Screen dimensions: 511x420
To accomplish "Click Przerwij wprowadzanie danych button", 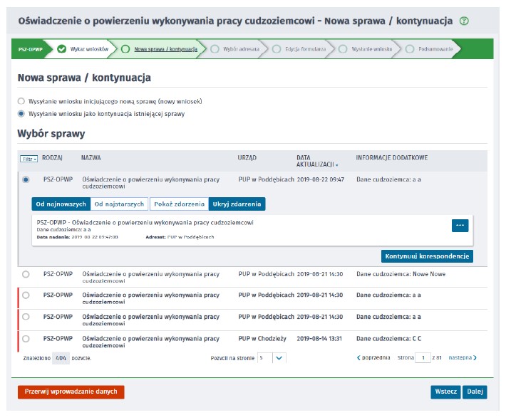I will [x=71, y=392].
